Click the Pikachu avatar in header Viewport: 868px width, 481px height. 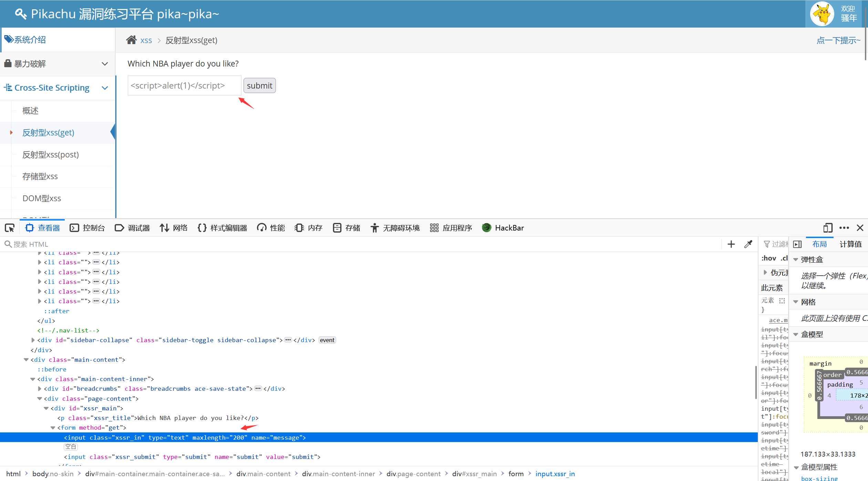[x=822, y=14]
